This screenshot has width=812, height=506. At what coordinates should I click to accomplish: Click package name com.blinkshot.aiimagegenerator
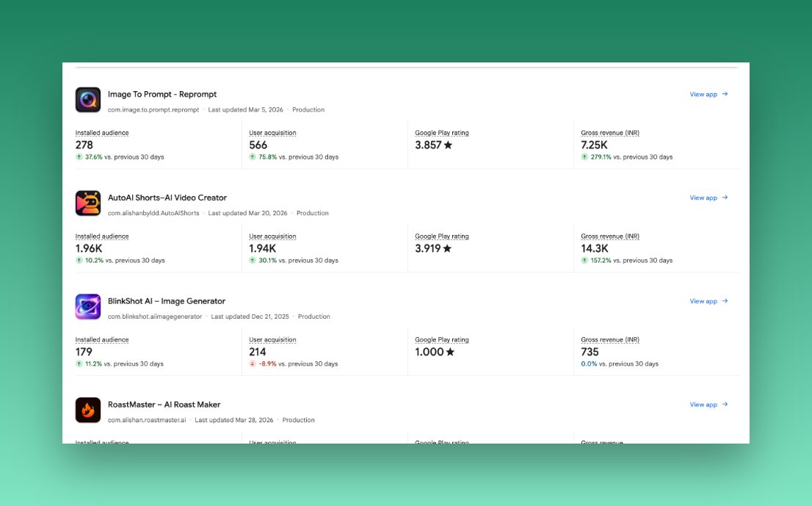[155, 317]
